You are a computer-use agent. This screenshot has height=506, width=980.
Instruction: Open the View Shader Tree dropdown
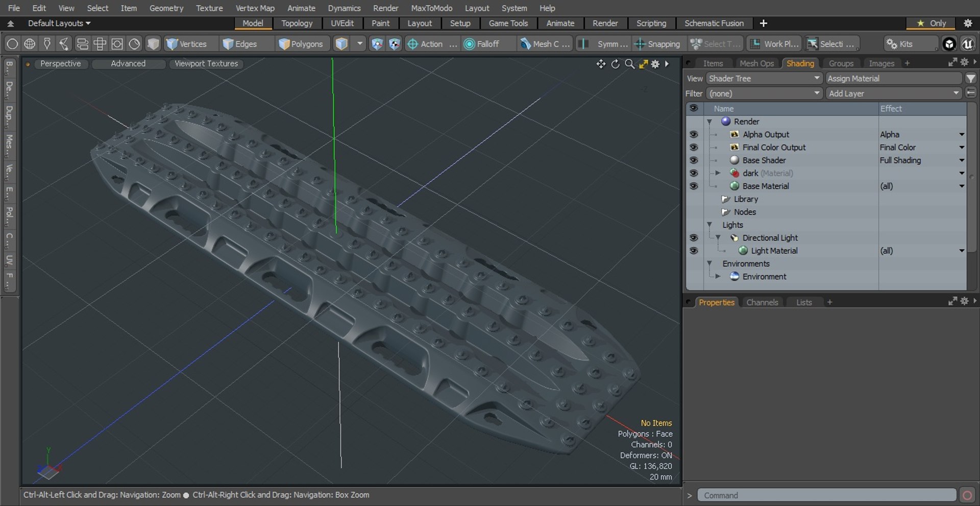click(764, 78)
